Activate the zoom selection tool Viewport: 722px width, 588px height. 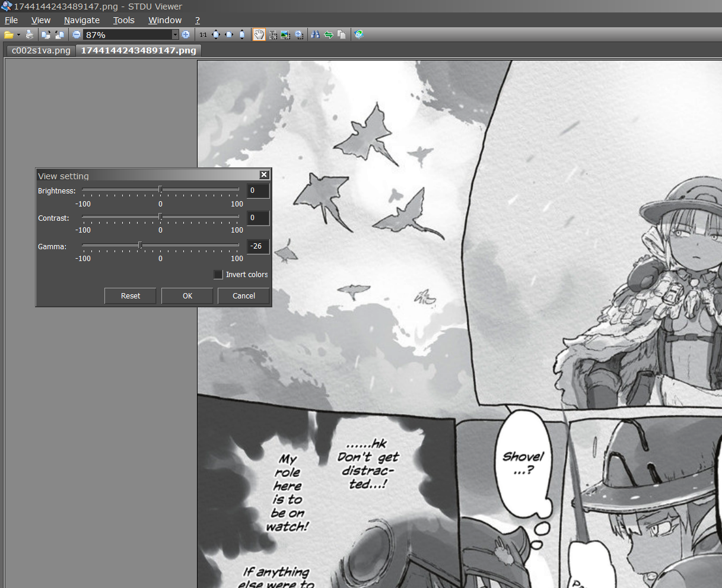pyautogui.click(x=299, y=34)
